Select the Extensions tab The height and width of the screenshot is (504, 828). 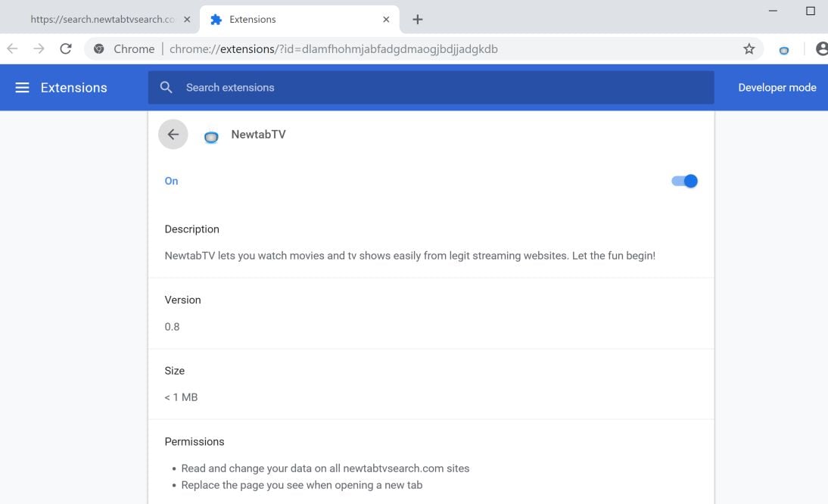(x=300, y=20)
